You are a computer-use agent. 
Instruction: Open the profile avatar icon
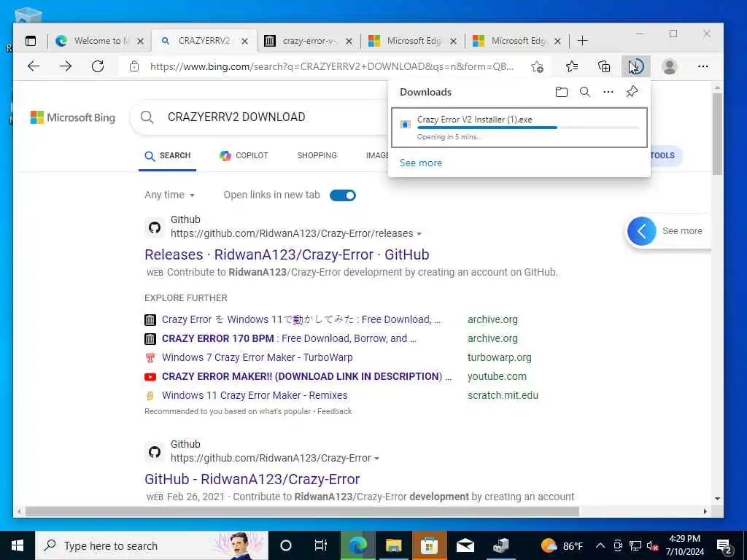click(670, 66)
